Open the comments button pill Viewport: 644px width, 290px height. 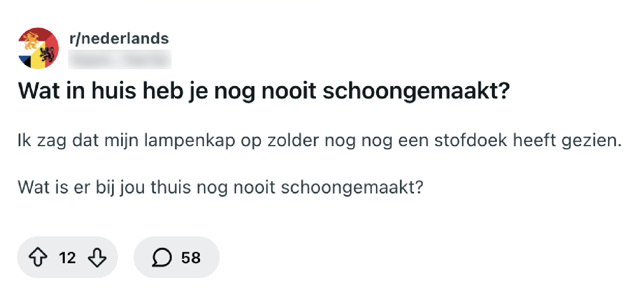point(176,257)
